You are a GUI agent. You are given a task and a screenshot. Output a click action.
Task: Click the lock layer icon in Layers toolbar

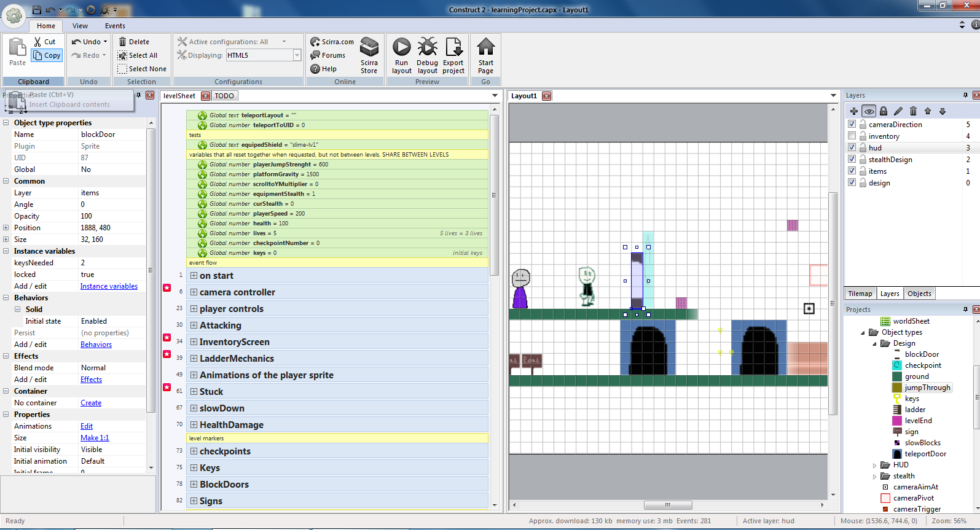point(884,111)
